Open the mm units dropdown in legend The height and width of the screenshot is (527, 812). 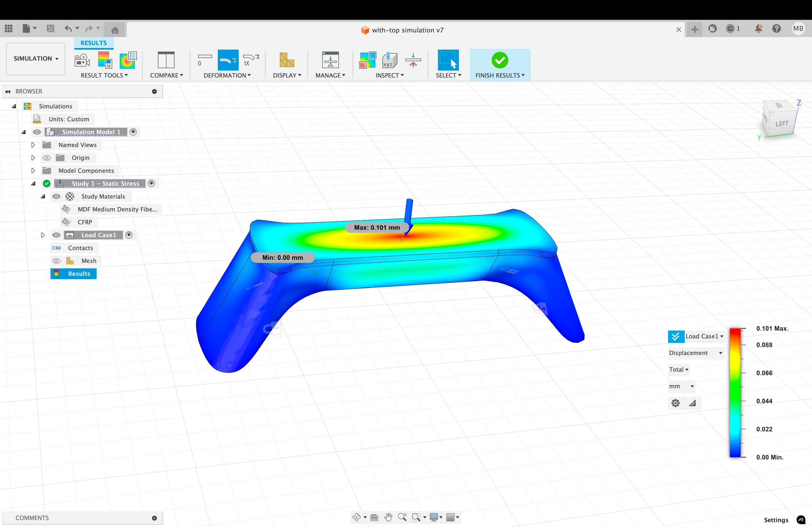click(681, 386)
